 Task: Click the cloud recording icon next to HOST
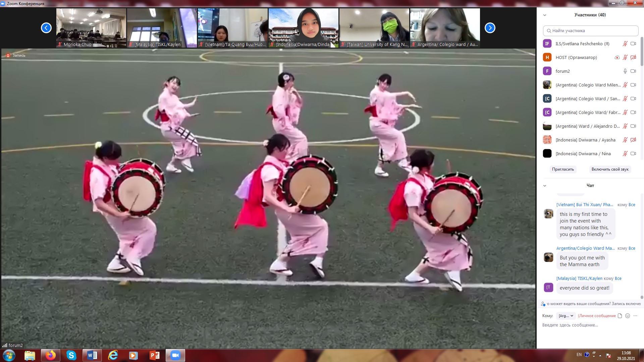coord(617,57)
